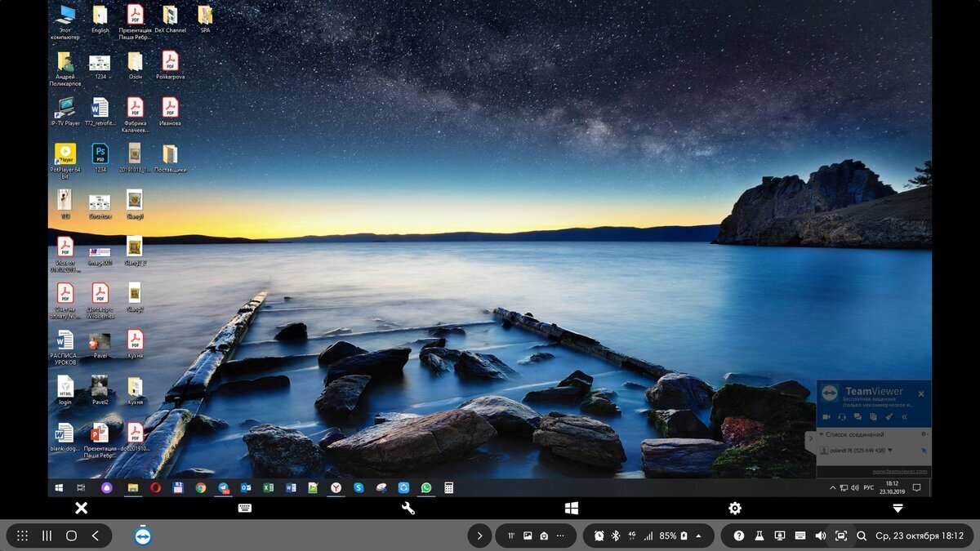This screenshot has width=980, height=551.
Task: Open Excel from the Windows taskbar
Action: pyautogui.click(x=266, y=487)
